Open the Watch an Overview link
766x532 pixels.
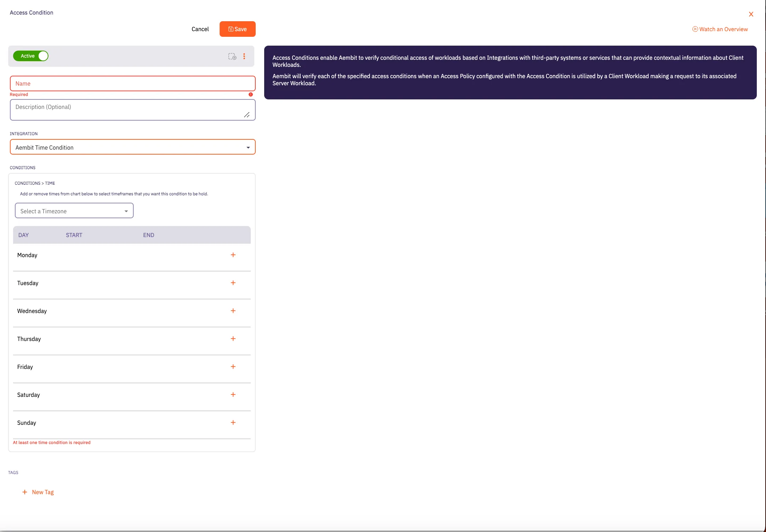(x=720, y=29)
